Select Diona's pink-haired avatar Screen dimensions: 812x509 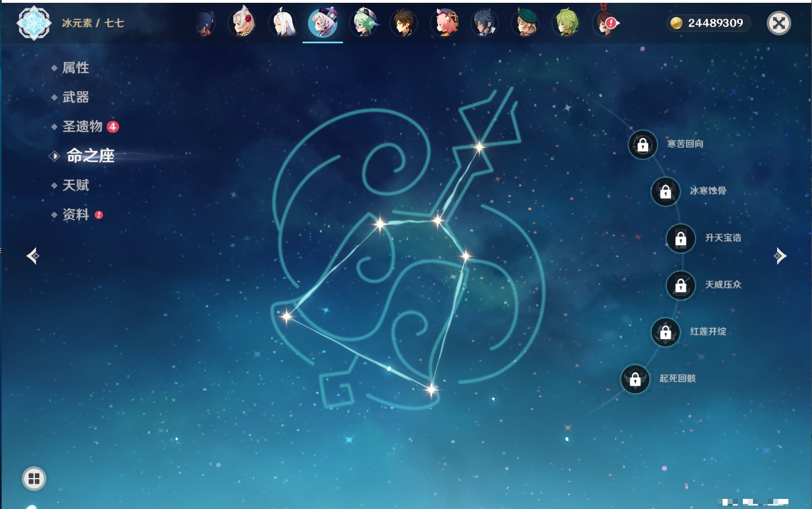tap(445, 23)
